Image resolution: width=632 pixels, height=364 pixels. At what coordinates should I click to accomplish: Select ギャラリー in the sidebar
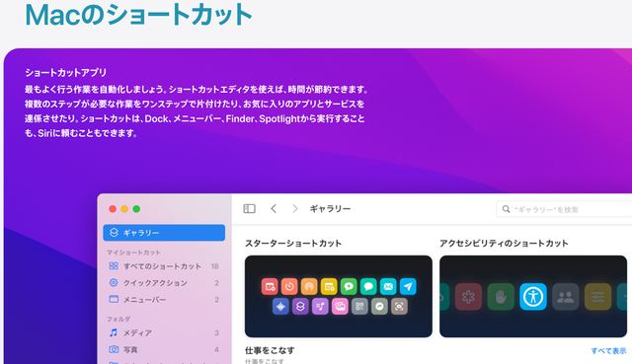point(164,233)
